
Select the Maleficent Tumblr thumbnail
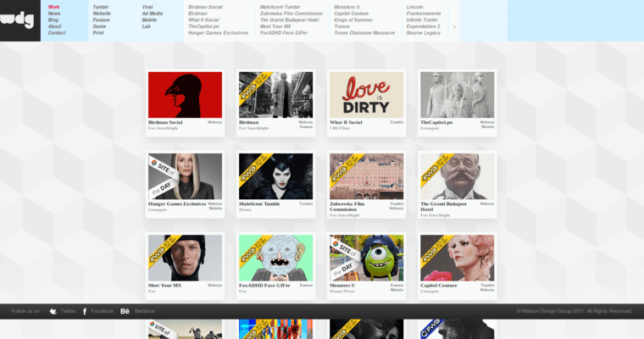pos(275,175)
